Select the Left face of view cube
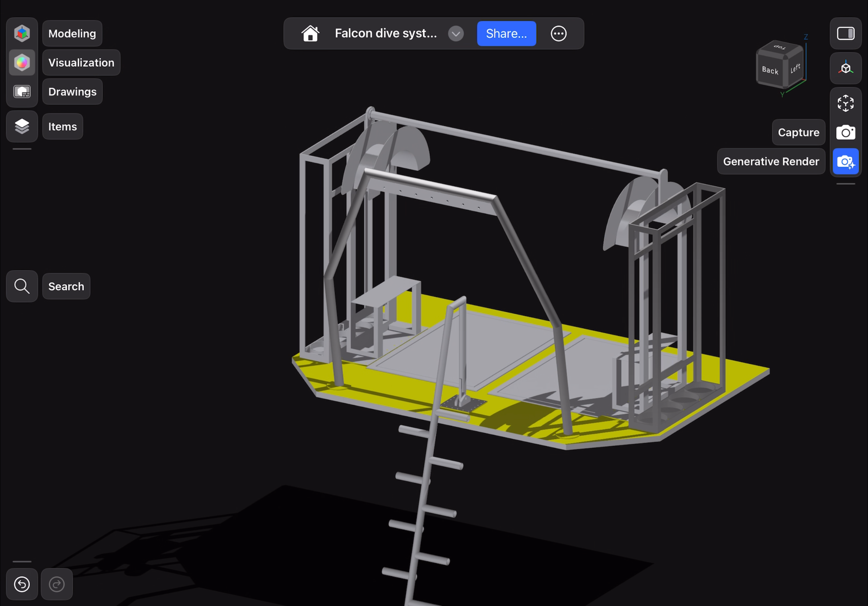868x606 pixels. point(795,69)
